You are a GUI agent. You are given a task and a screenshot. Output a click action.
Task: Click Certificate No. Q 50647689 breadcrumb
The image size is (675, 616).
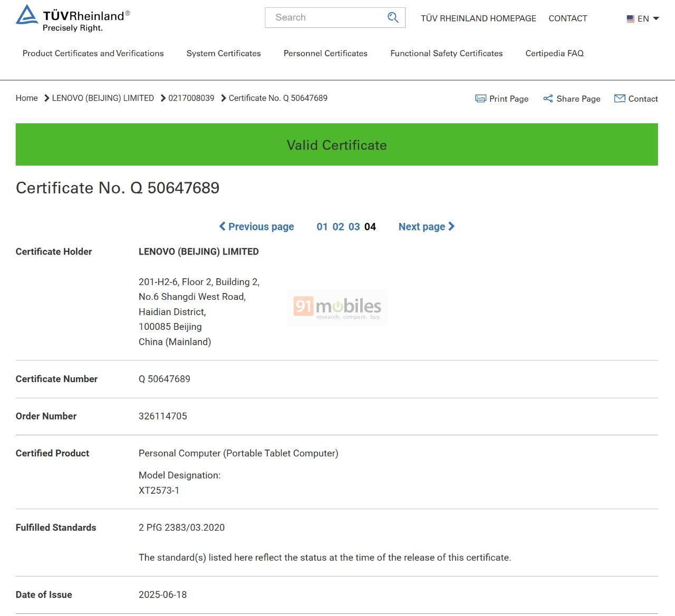278,98
